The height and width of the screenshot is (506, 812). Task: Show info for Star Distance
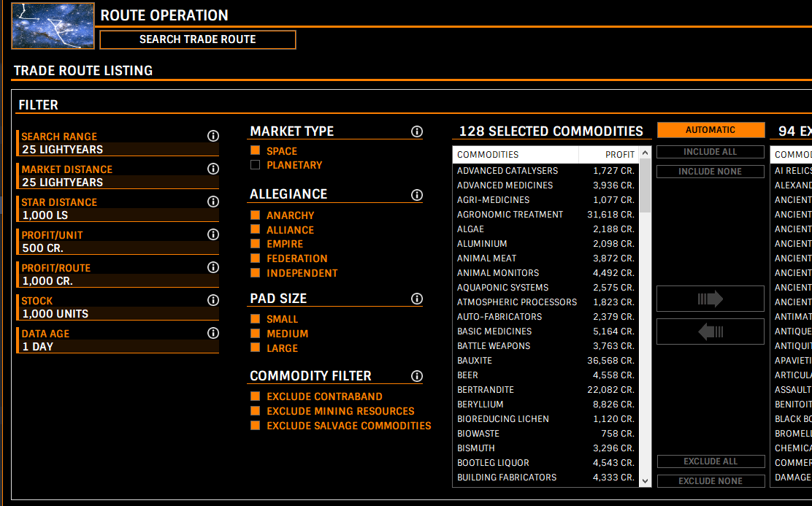212,202
